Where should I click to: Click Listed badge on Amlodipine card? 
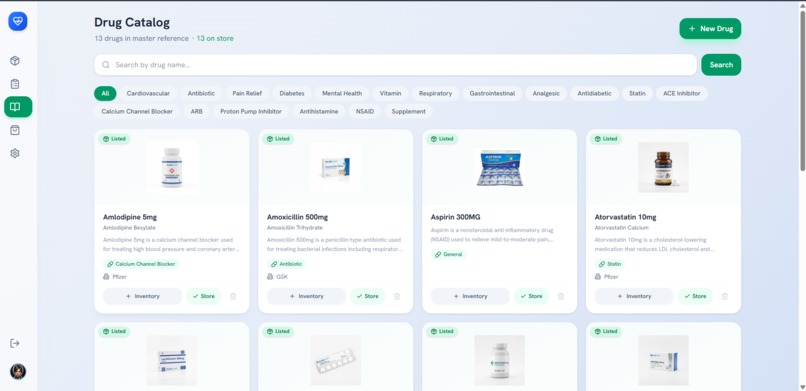[x=114, y=139]
